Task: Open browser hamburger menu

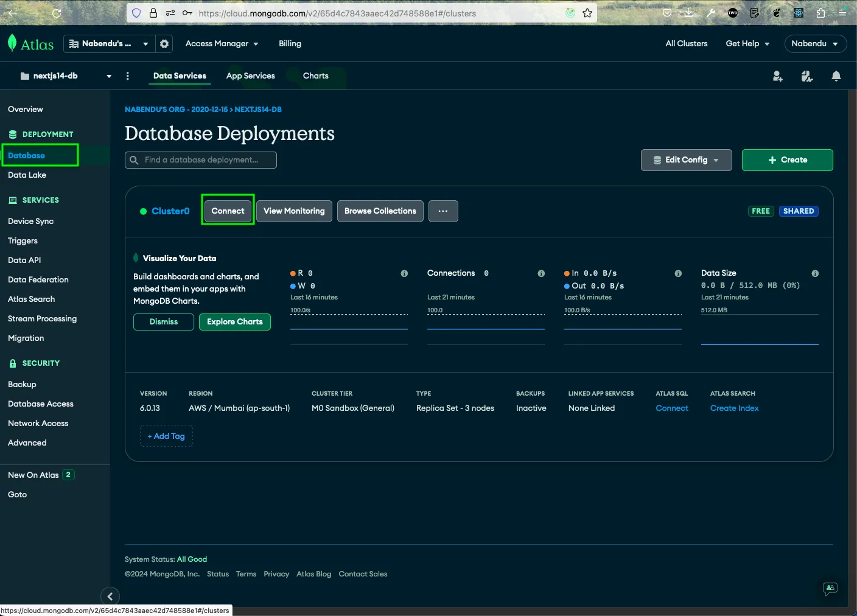Action: [x=842, y=13]
